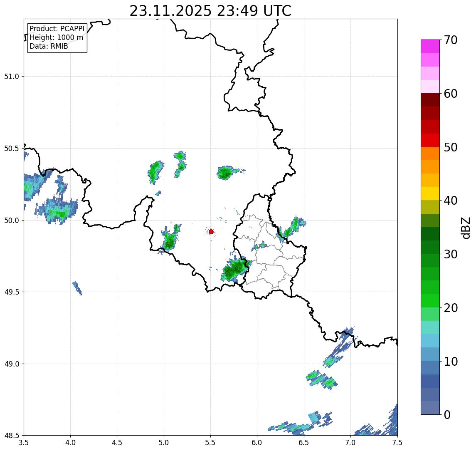The image size is (476, 451).
Task: Click the 'Data: RMIB' legend line
Action: 49,46
